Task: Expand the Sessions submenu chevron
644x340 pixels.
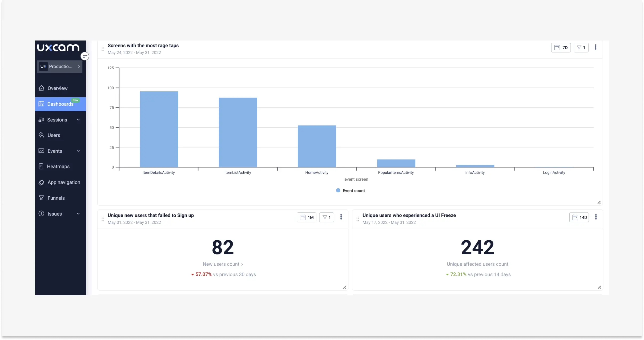Action: [78, 120]
